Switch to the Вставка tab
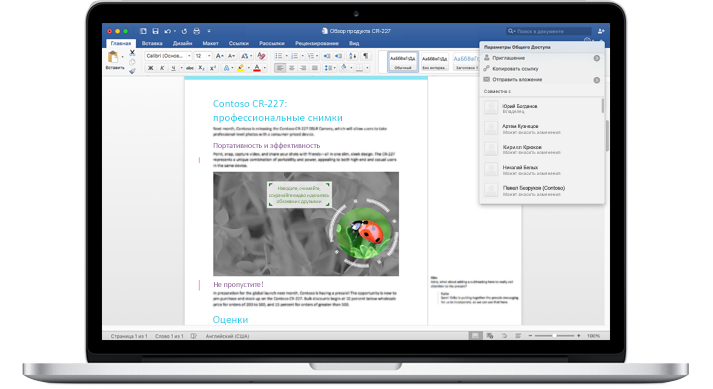Screen dimensions: 713x389 click(152, 43)
